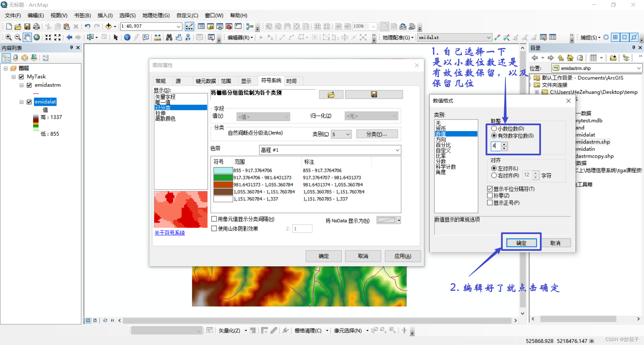Viewport: 644px width, 345px height.
Task: Go to Catalog home folder
Action: coord(570,58)
